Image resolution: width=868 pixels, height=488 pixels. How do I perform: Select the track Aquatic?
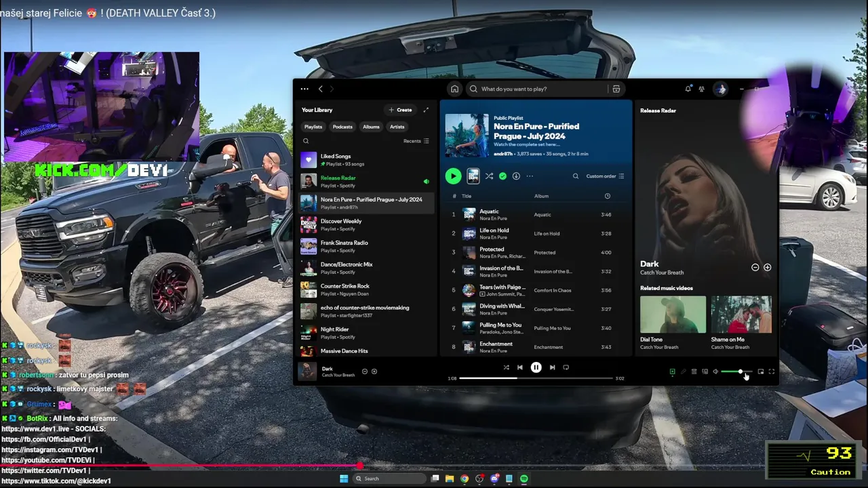click(x=535, y=214)
